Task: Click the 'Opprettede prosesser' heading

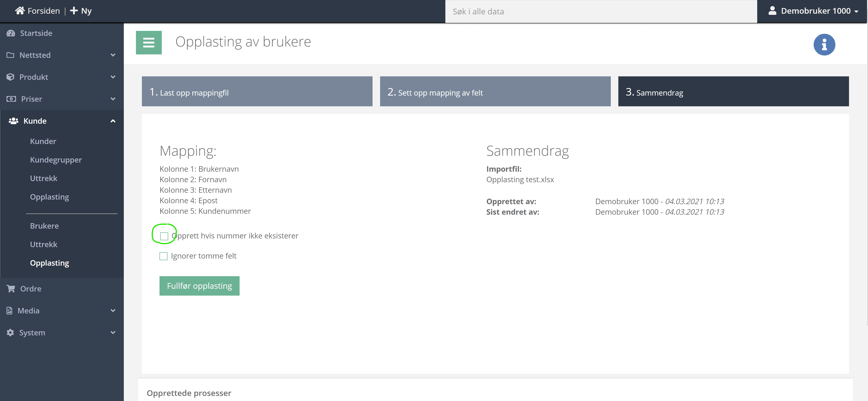Action: click(189, 393)
